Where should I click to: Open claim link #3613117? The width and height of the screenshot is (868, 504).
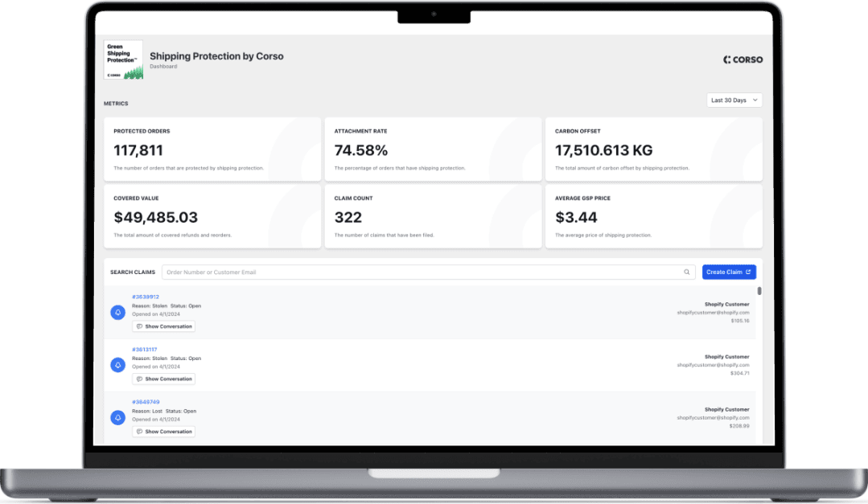point(146,350)
